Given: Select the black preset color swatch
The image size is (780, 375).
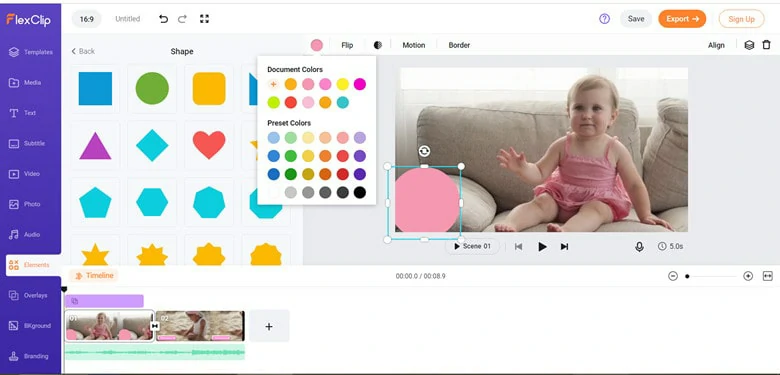Looking at the screenshot, I should [x=360, y=192].
